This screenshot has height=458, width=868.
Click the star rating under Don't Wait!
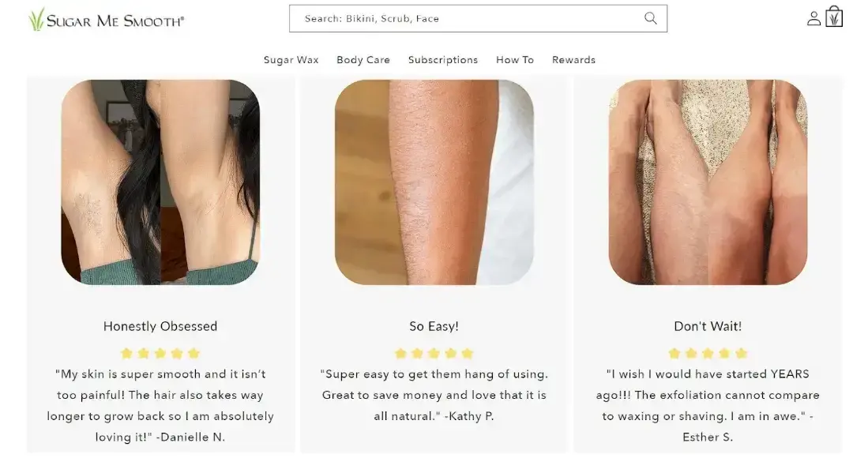[707, 353]
